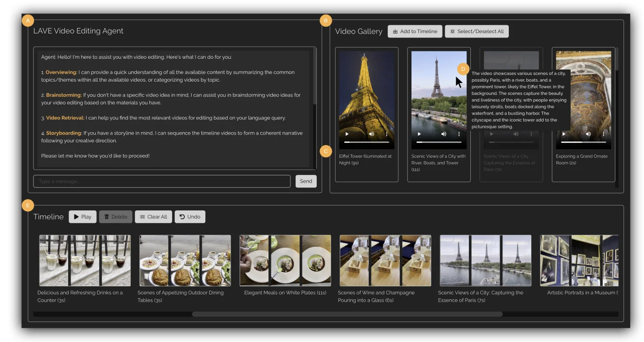The image size is (644, 342).
Task: Open more options on Eiffel Tower night video
Action: [387, 134]
